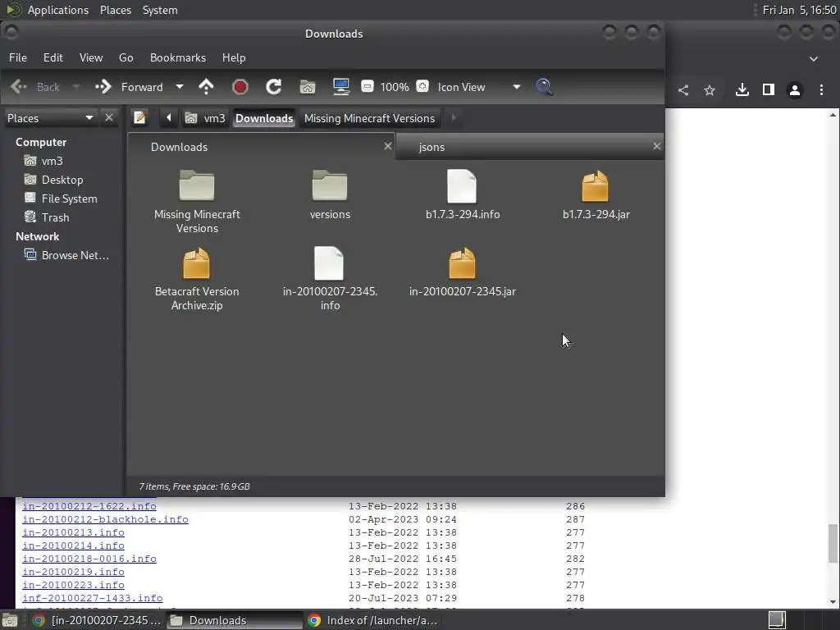Select the Downloads path bar button
The image size is (840, 630).
[264, 118]
